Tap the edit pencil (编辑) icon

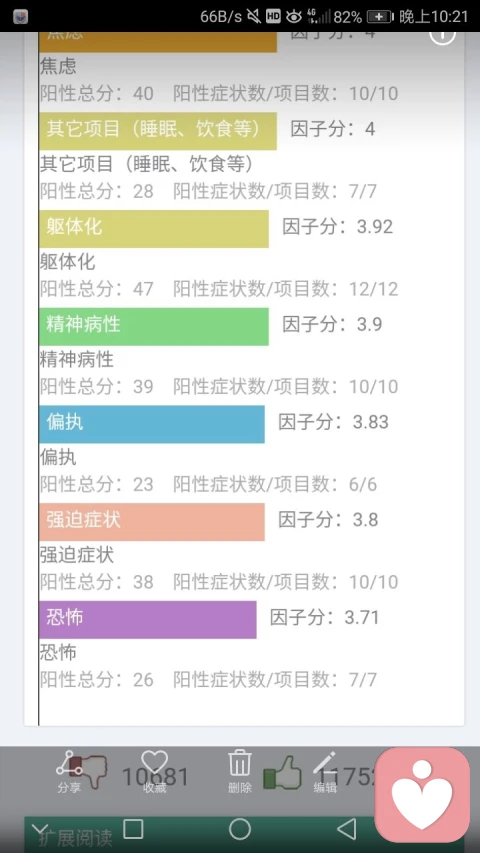pos(325,770)
